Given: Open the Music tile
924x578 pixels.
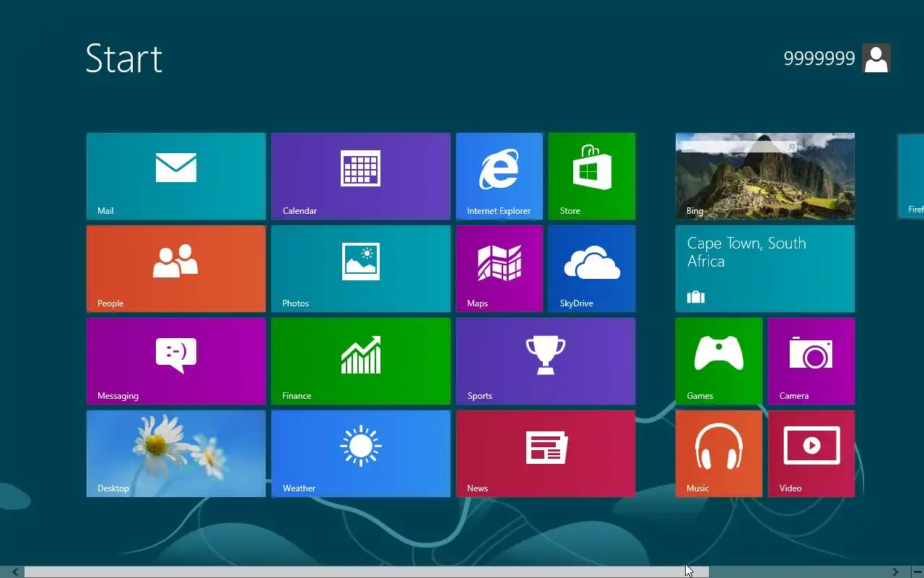Looking at the screenshot, I should (x=719, y=454).
